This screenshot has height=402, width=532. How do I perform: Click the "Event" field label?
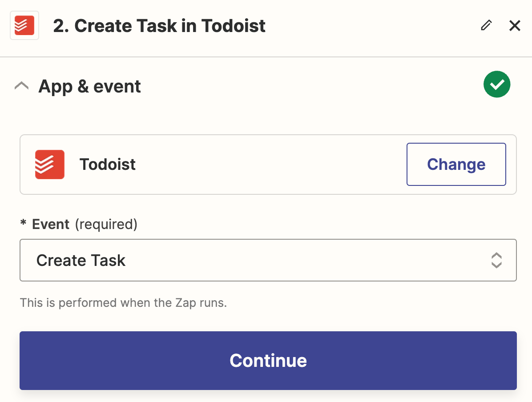click(x=51, y=224)
